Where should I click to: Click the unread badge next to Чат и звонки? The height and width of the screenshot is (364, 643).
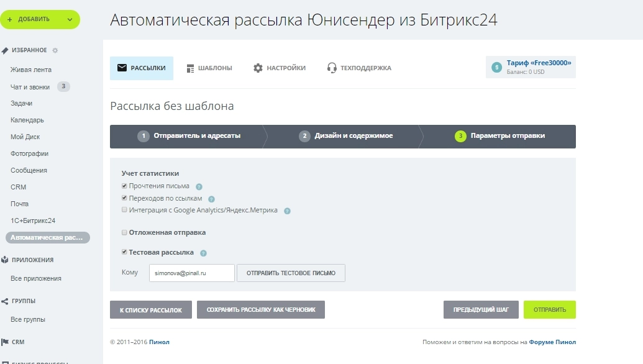pos(63,86)
